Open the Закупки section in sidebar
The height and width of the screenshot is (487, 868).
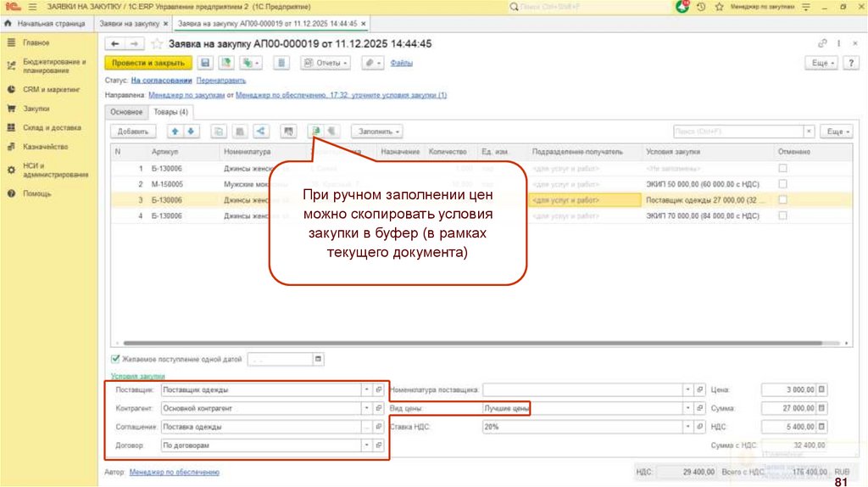tap(36, 109)
